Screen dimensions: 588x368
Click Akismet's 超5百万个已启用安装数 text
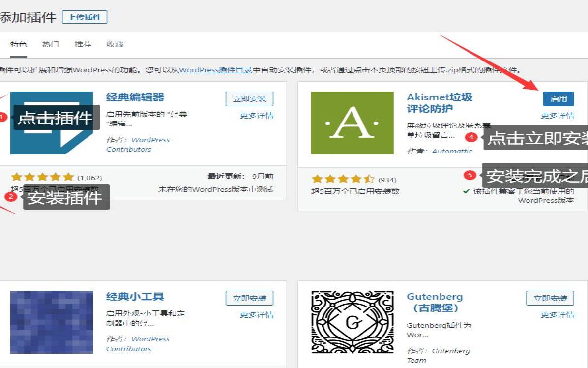tap(355, 192)
